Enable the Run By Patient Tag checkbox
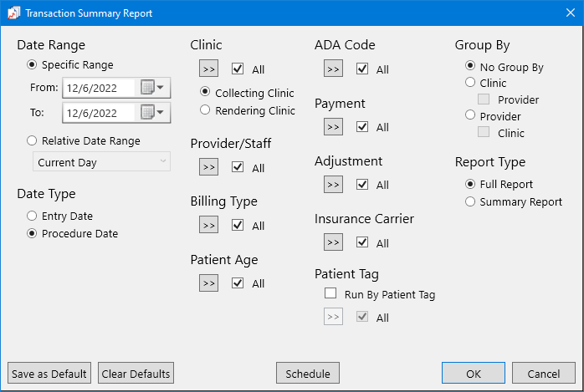This screenshot has width=584, height=392. [x=330, y=294]
